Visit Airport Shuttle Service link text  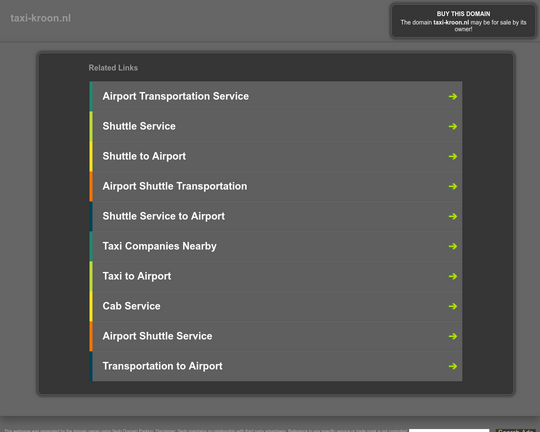pyautogui.click(x=157, y=336)
